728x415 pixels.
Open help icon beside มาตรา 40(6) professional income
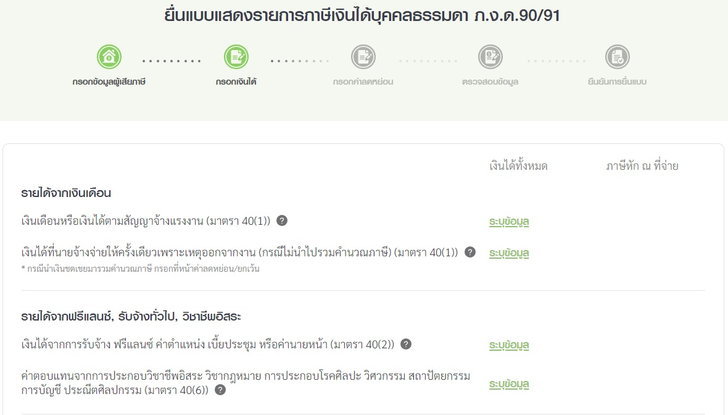(x=220, y=390)
